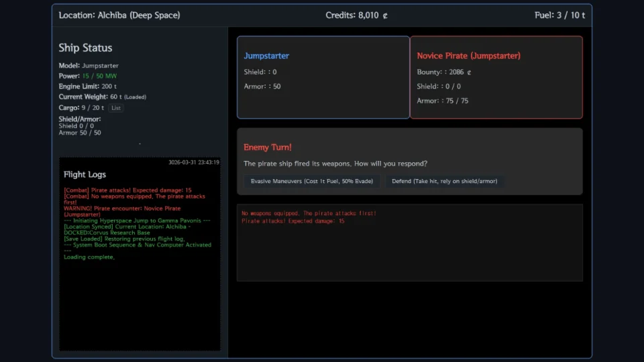
Task: Click the Current Weight 60 t line
Action: click(102, 97)
